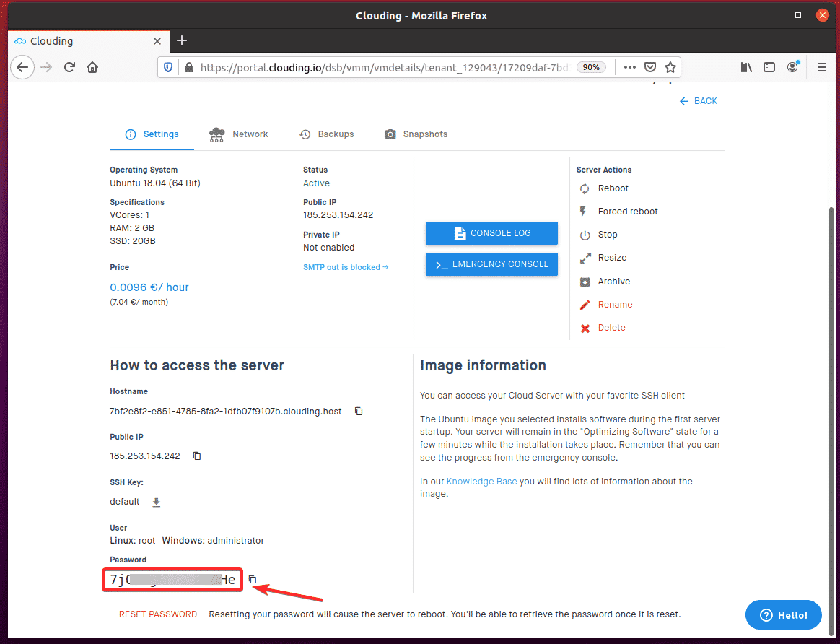Bookmark this page with the star icon
The height and width of the screenshot is (644, 840).
[670, 68]
